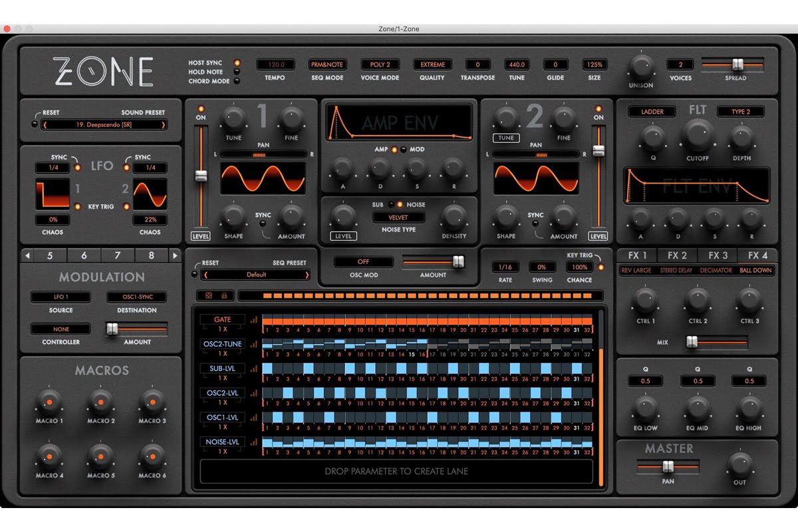Toggle the HOST SYNC LED
This screenshot has width=798, height=532.
(237, 63)
